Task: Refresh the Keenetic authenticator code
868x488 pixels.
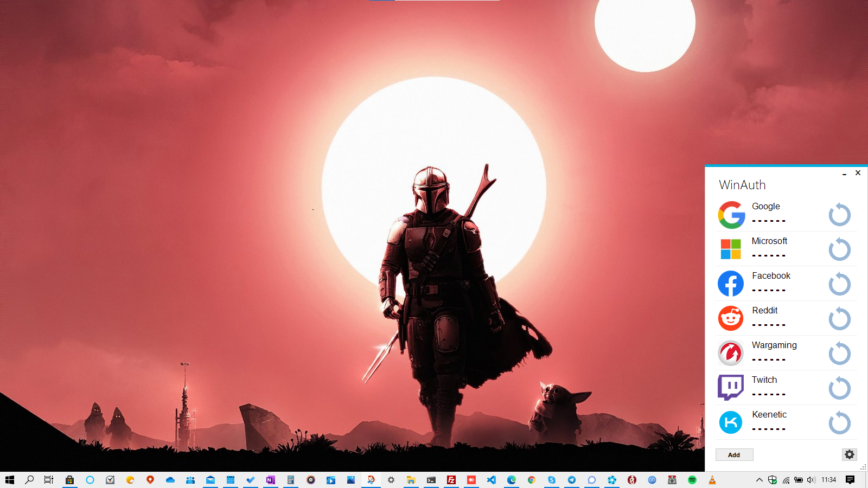Action: [839, 423]
